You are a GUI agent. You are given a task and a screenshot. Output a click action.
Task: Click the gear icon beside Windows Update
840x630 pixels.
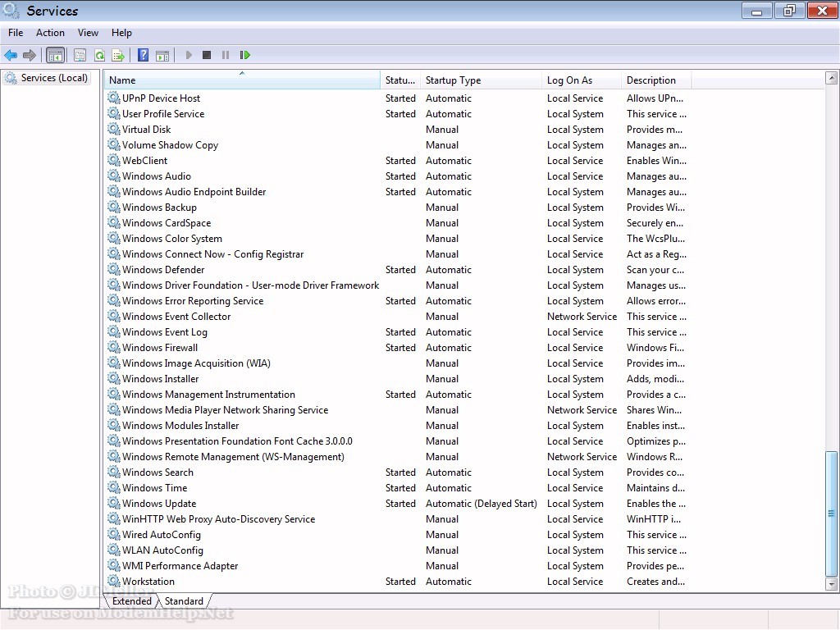pyautogui.click(x=113, y=503)
